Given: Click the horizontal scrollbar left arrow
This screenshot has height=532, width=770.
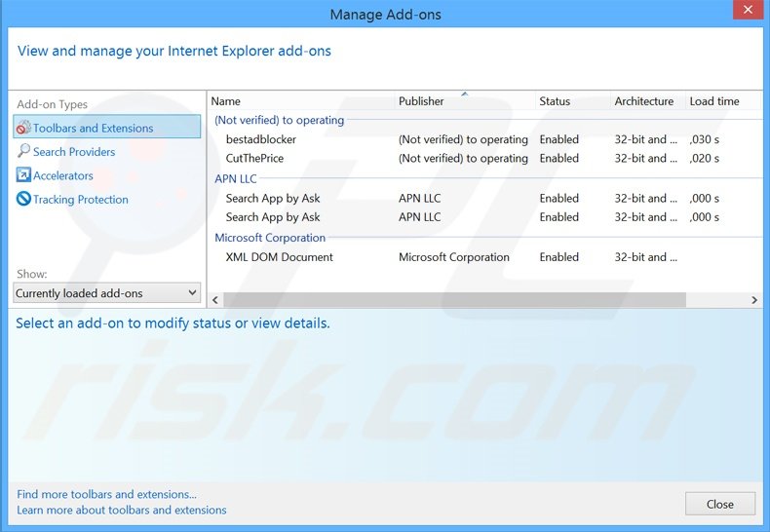Looking at the screenshot, I should [215, 299].
